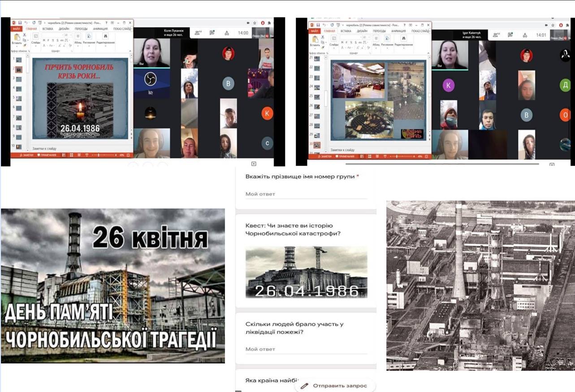Click Отправить запрос button on the form
The height and width of the screenshot is (392, 575).
pos(335,385)
